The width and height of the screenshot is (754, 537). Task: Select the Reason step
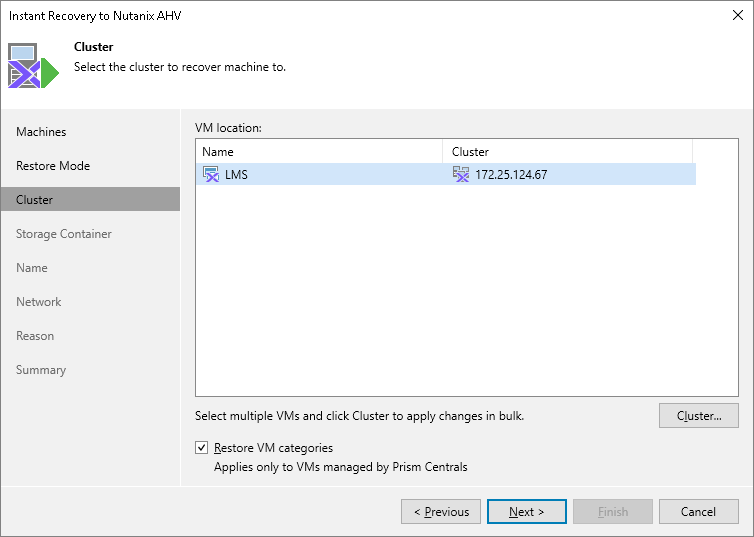pos(35,336)
